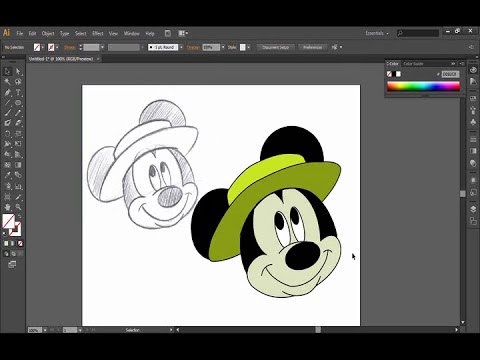Open the Select menu
The height and width of the screenshot is (360, 480).
pyautogui.click(x=80, y=33)
